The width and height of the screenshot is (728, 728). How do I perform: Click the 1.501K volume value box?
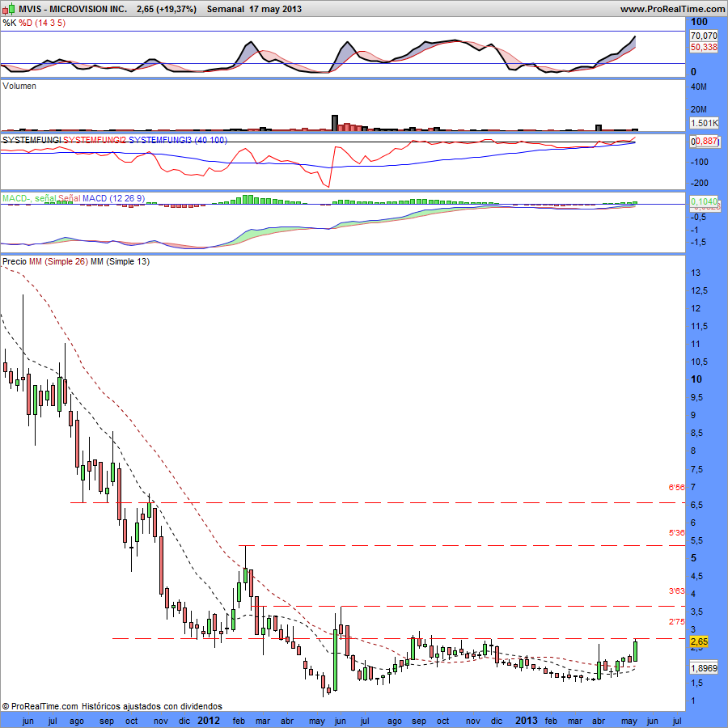click(704, 123)
